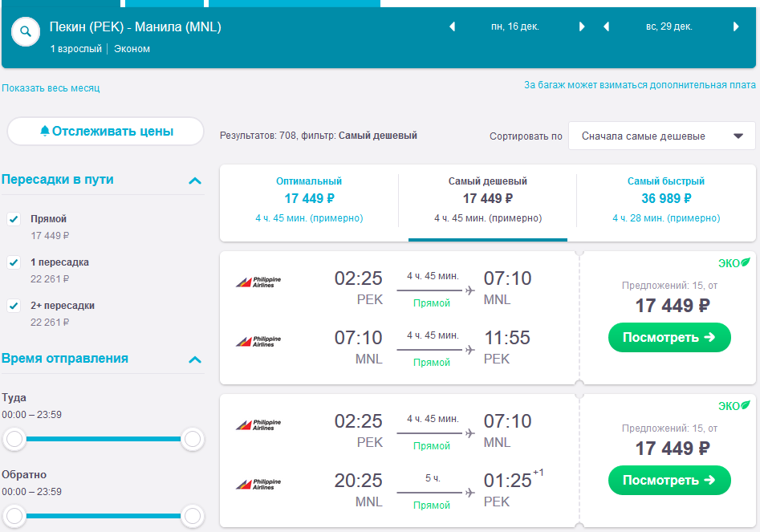The width and height of the screenshot is (760, 532).
Task: Click Посмотреть button on first flight offer
Action: tap(669, 338)
